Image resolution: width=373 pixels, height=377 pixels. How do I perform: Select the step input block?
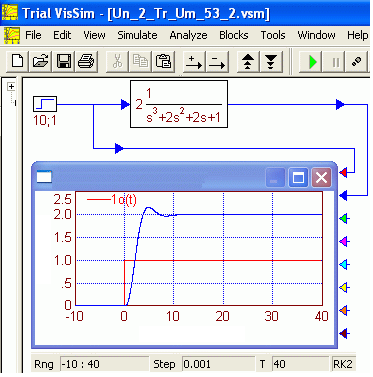coord(45,104)
